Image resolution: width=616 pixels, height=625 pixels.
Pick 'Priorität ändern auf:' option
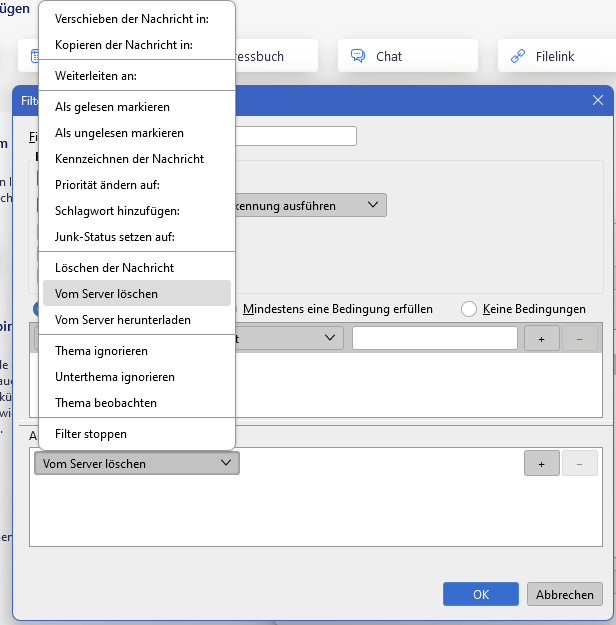pyautogui.click(x=137, y=185)
